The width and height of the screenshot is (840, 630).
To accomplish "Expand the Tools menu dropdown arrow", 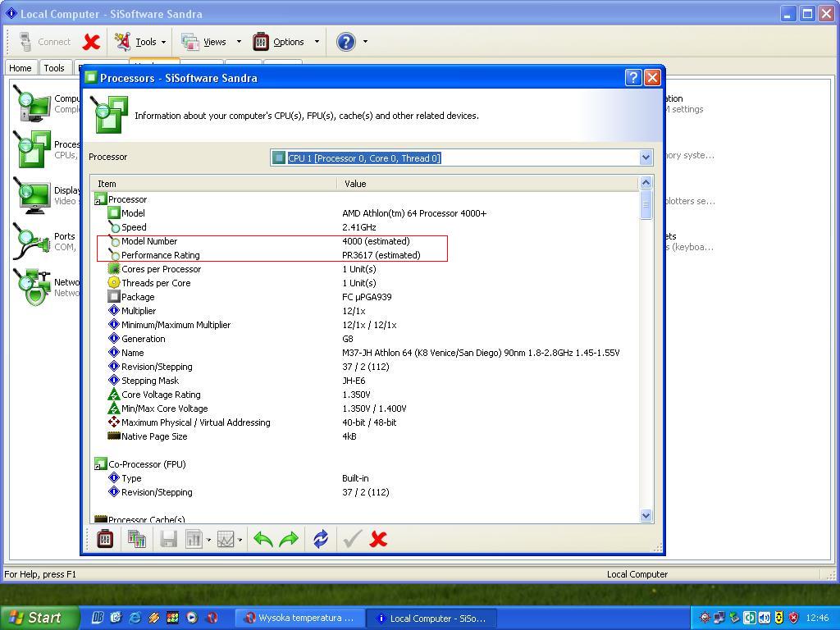I will [163, 42].
